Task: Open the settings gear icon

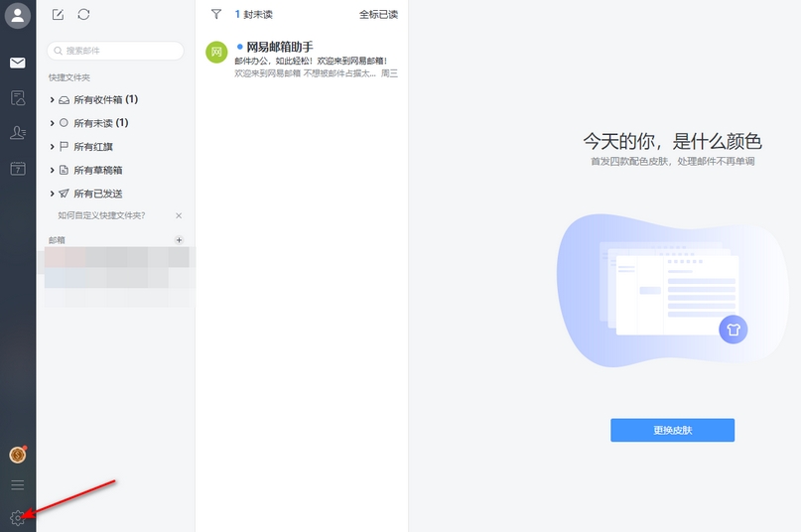Action: (17, 517)
